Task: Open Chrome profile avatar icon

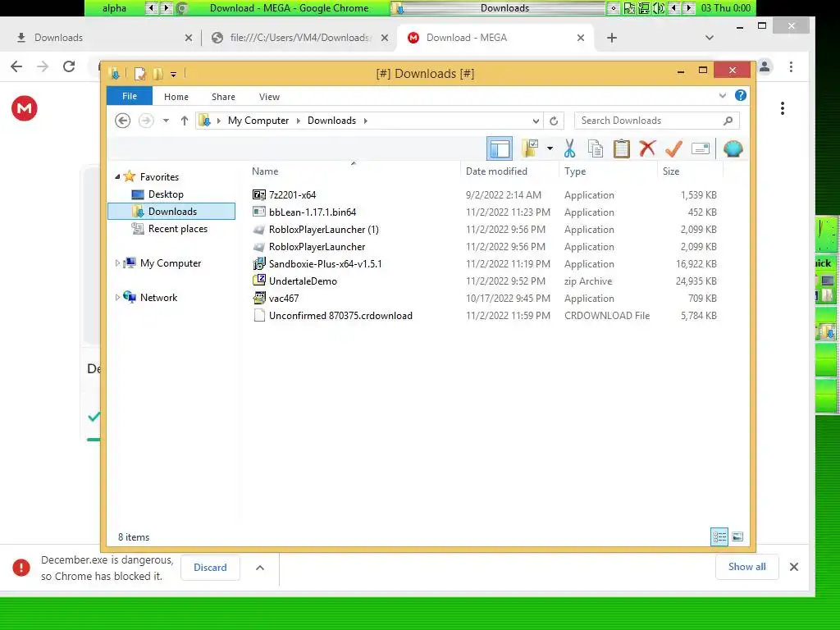Action: click(765, 66)
